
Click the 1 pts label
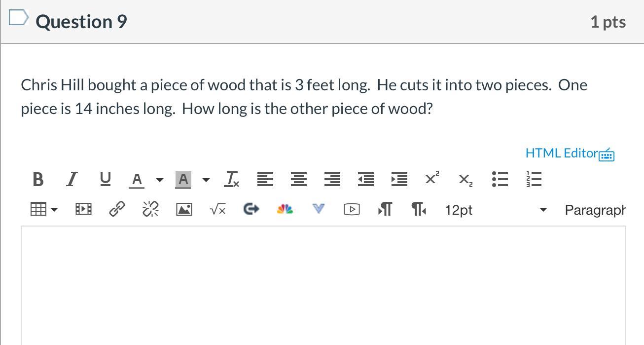(x=608, y=22)
